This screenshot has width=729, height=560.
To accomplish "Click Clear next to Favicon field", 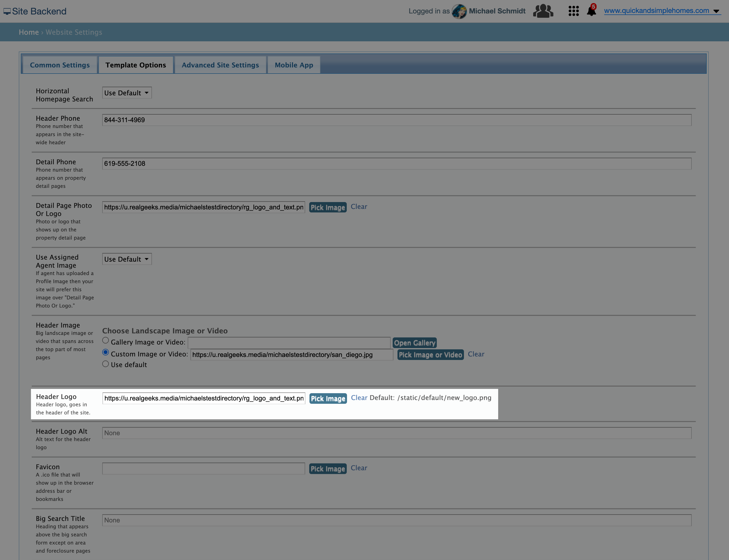I will [x=359, y=468].
